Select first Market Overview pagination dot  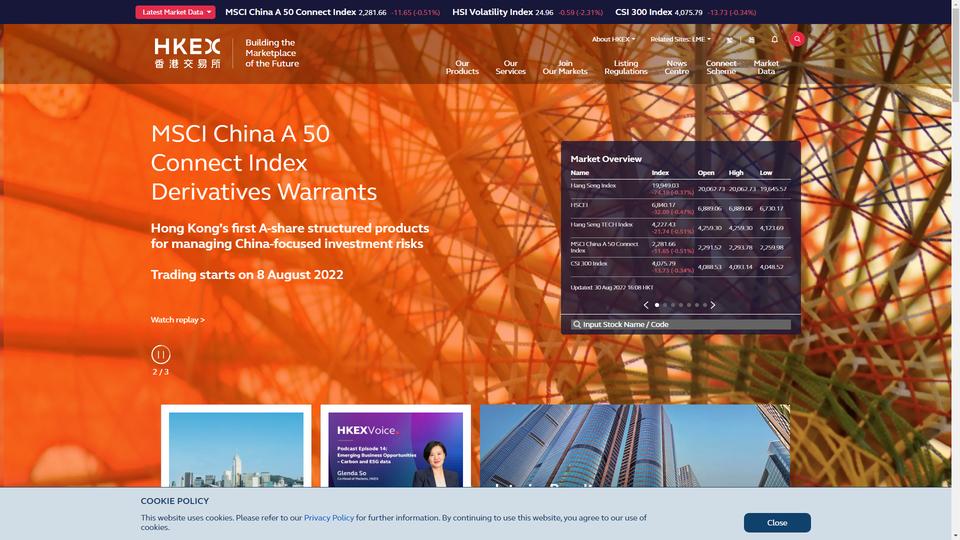pyautogui.click(x=657, y=305)
